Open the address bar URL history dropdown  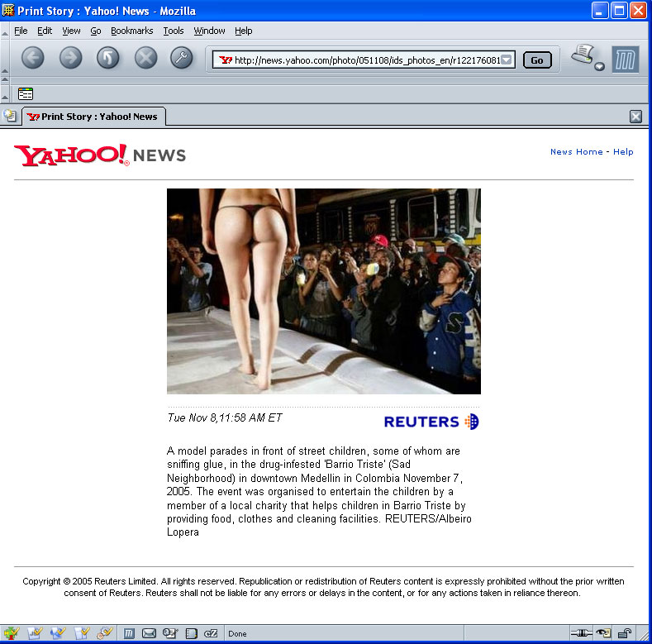[506, 60]
